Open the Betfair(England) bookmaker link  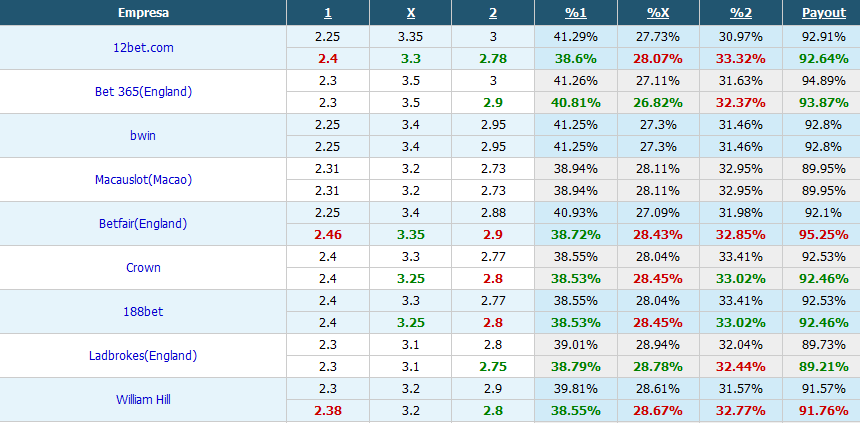coord(143,224)
